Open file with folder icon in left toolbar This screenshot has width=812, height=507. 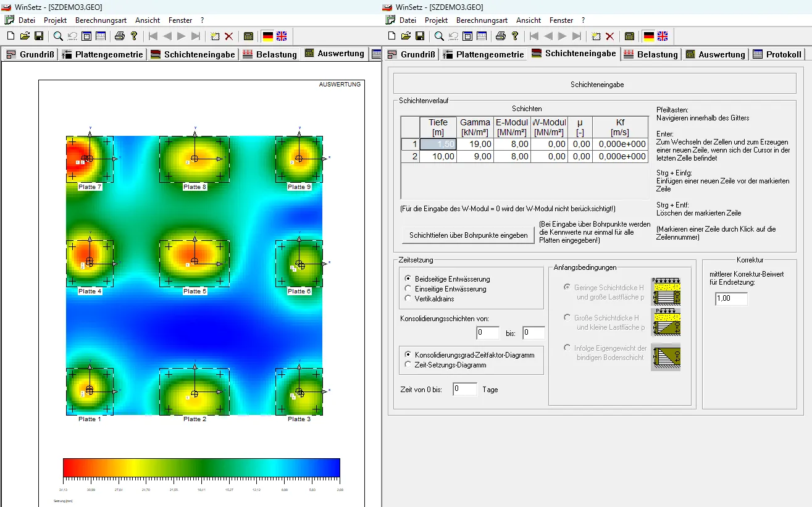[25, 36]
